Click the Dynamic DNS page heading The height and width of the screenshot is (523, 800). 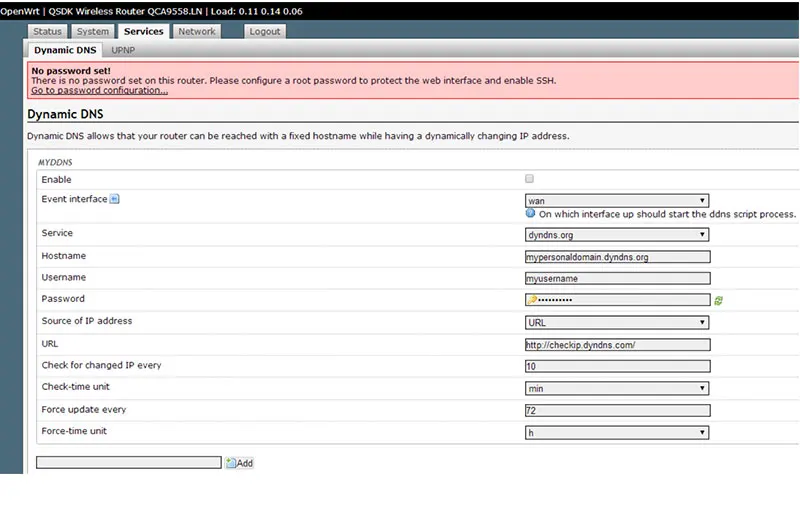pyautogui.click(x=65, y=114)
